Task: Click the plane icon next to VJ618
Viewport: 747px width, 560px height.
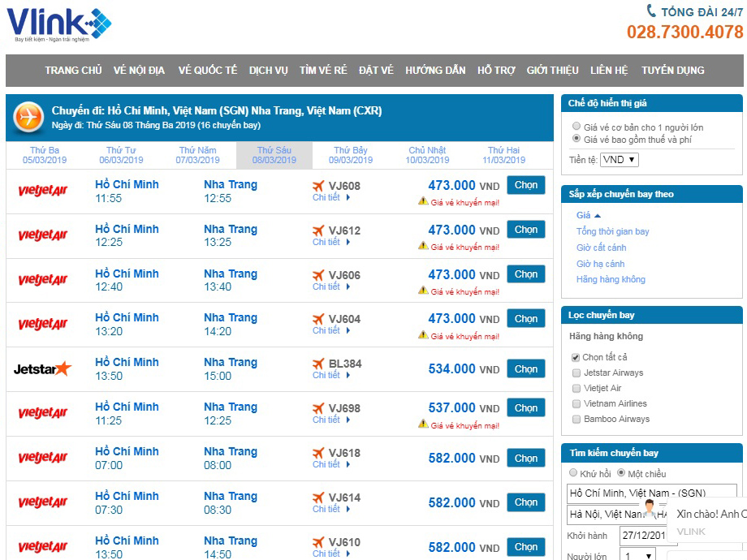Action: (318, 453)
